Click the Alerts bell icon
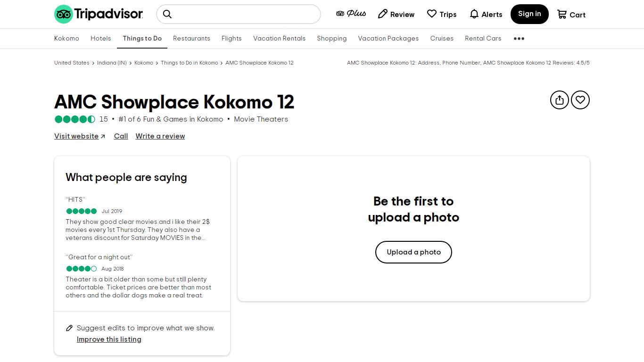 tap(474, 14)
